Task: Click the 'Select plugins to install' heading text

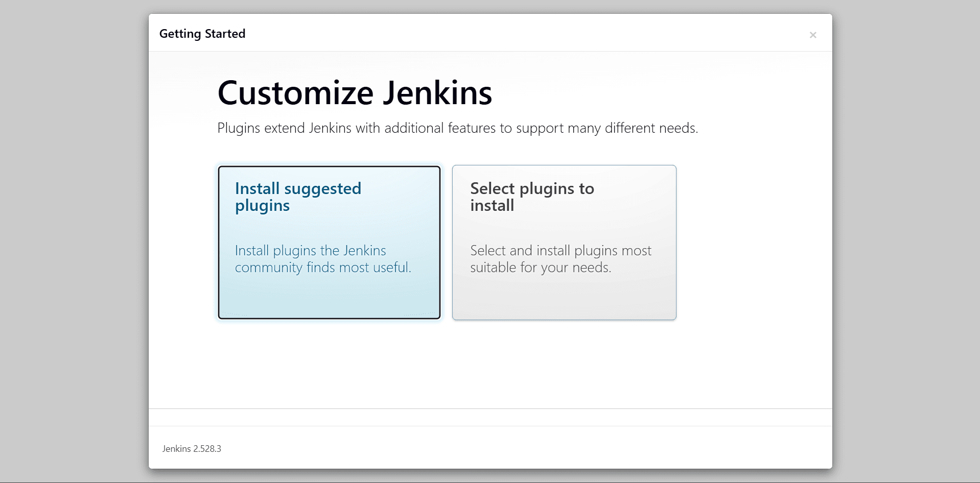Action: [x=532, y=189]
